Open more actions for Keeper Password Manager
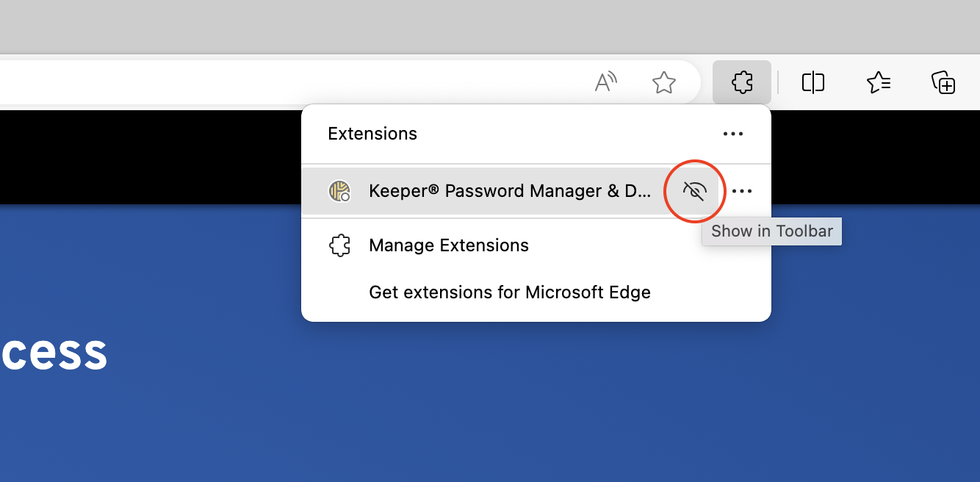Viewport: 980px width, 482px height. point(742,192)
